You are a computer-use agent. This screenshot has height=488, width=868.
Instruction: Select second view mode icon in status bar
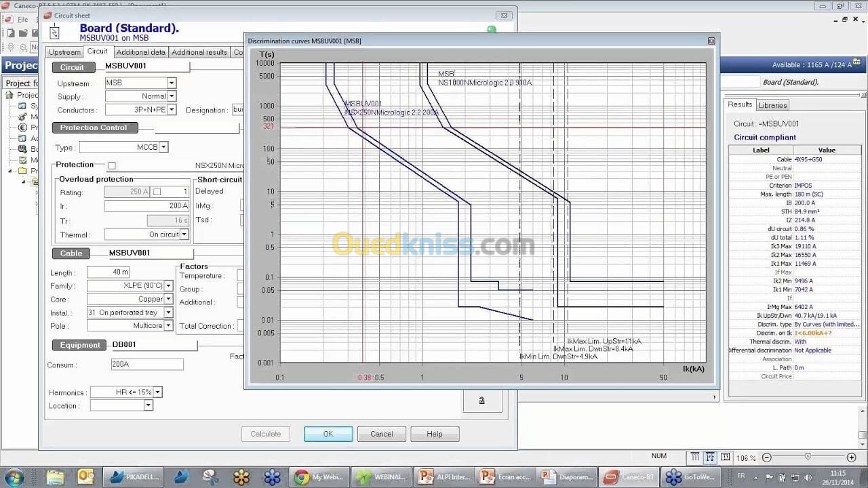[x=710, y=457]
